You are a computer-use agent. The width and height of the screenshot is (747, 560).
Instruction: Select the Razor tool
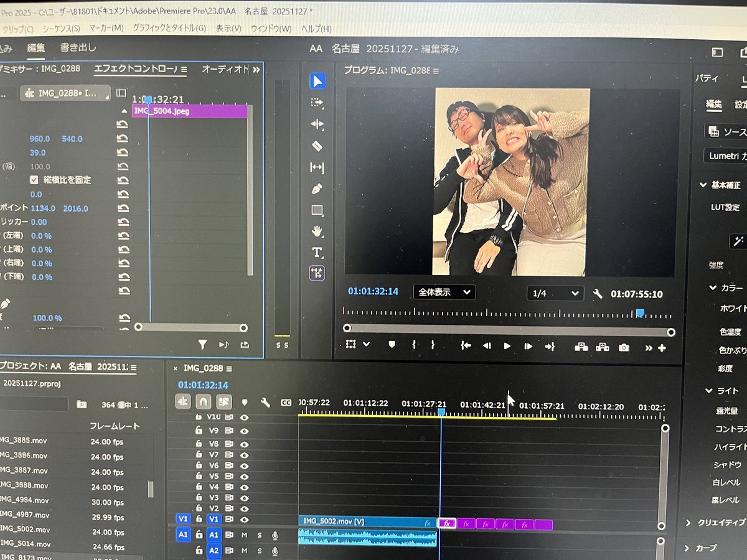point(317,146)
